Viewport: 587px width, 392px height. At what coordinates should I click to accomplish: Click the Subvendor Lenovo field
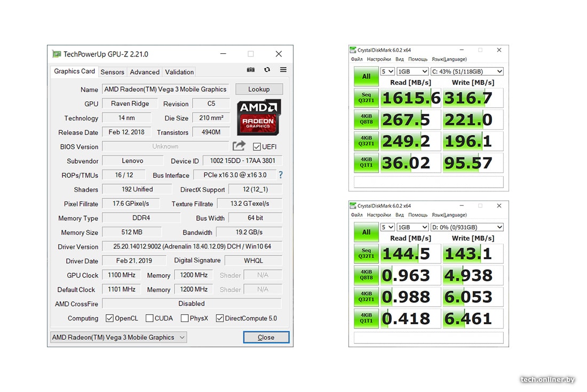pyautogui.click(x=132, y=161)
